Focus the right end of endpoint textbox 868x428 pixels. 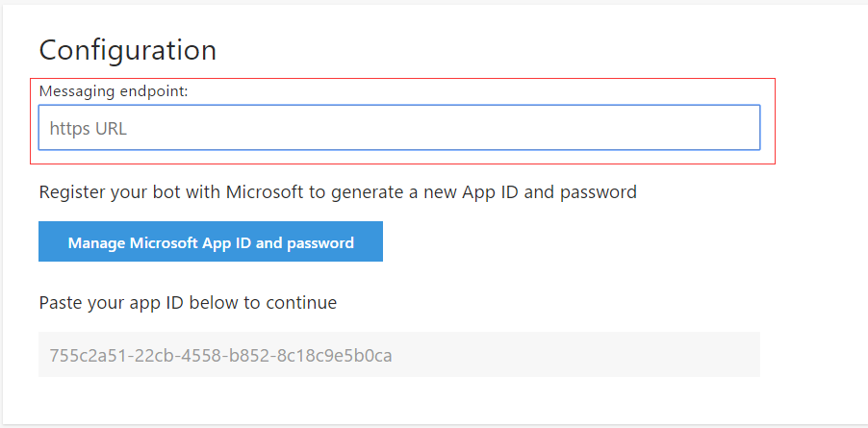pyautogui.click(x=731, y=128)
